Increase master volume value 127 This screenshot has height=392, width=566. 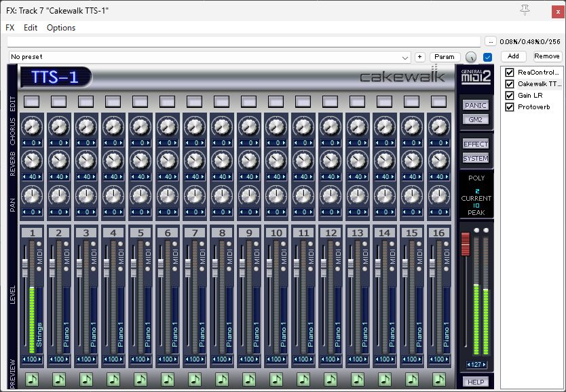pos(484,365)
